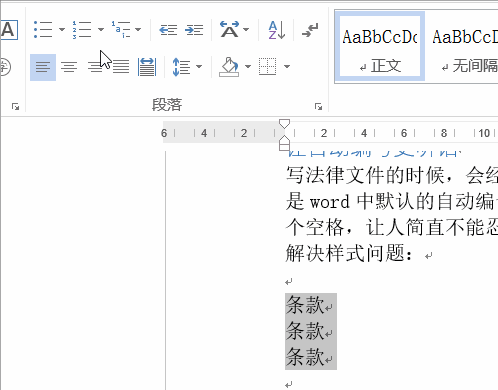498x390 pixels.
Task: Toggle align left for selected text
Action: (43, 67)
